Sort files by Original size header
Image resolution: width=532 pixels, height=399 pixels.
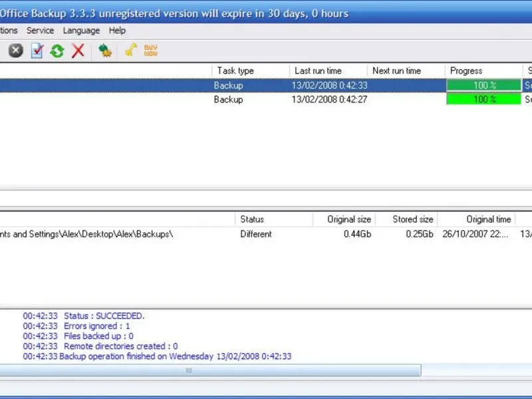(x=344, y=219)
